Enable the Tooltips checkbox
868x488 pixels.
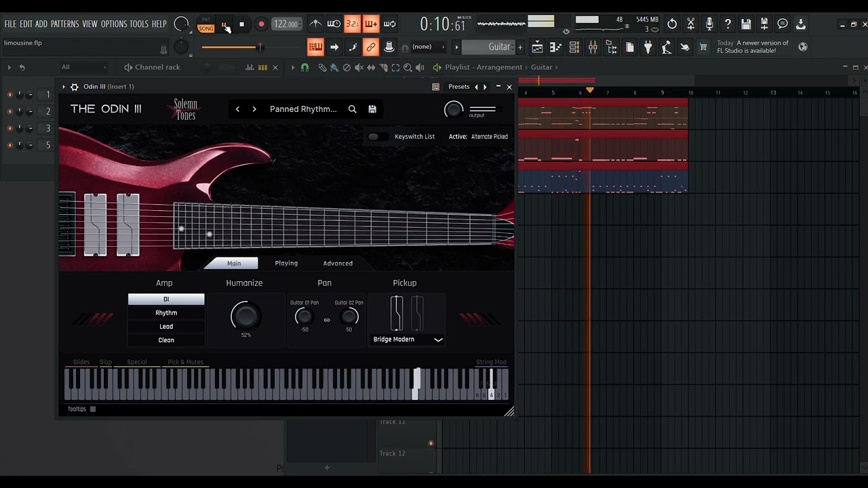tap(93, 409)
